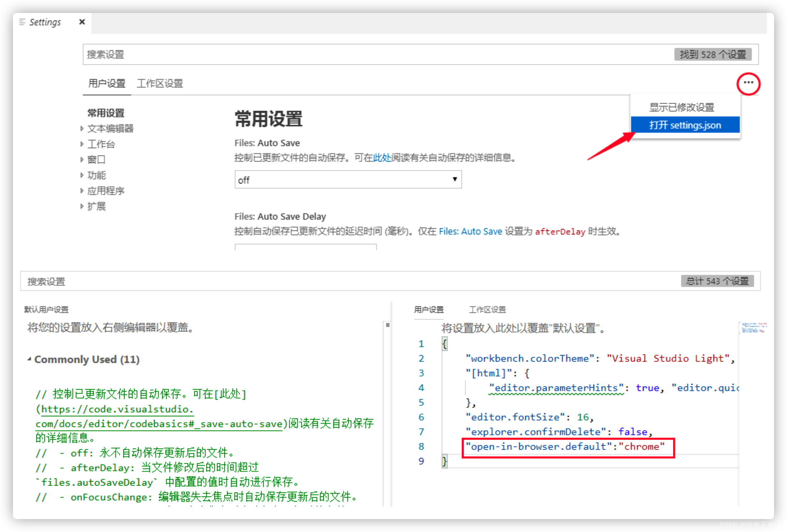
Task: Click the three-dots more actions icon
Action: click(748, 83)
